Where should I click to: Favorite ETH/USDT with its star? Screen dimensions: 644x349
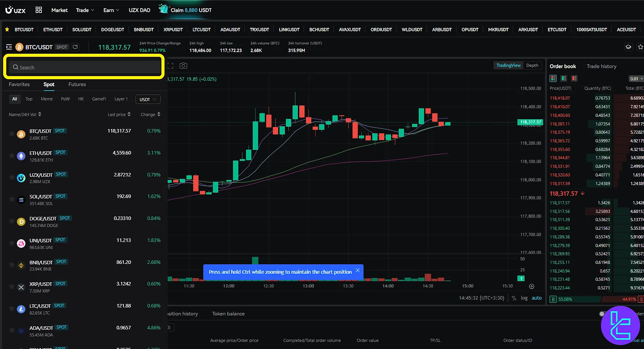[12, 156]
